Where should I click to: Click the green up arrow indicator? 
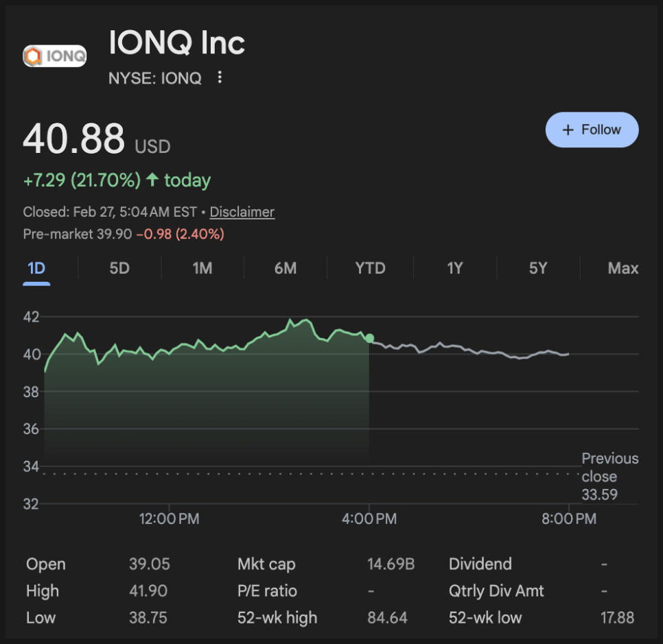pos(152,180)
